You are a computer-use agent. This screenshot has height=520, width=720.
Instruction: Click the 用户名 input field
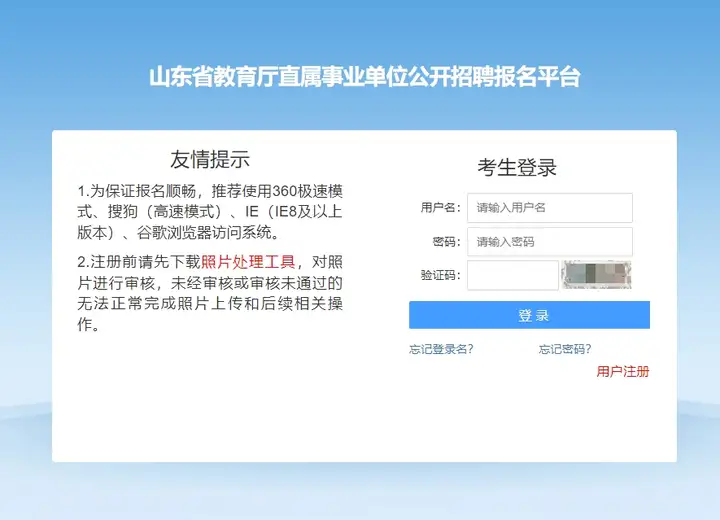tap(550, 208)
